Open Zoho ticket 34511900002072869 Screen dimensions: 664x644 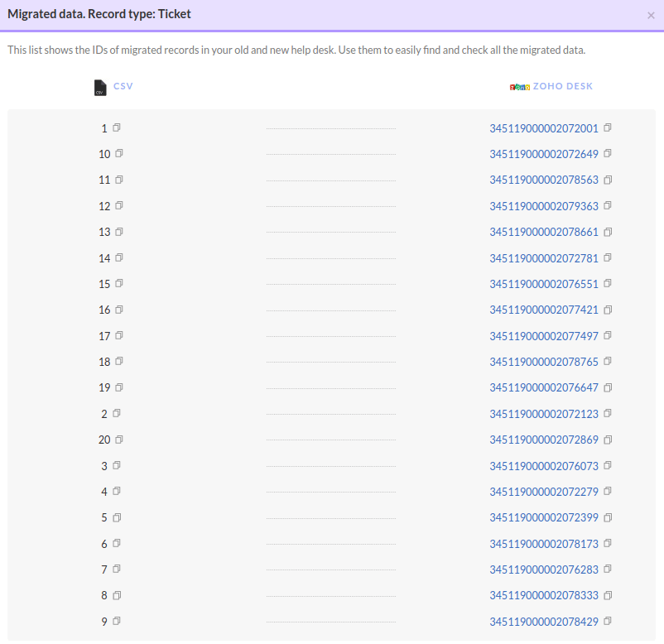(x=544, y=440)
